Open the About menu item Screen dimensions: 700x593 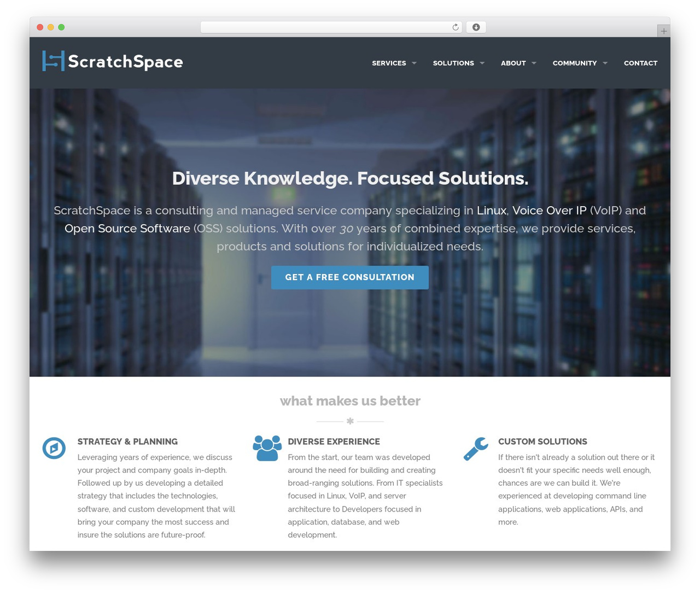513,63
